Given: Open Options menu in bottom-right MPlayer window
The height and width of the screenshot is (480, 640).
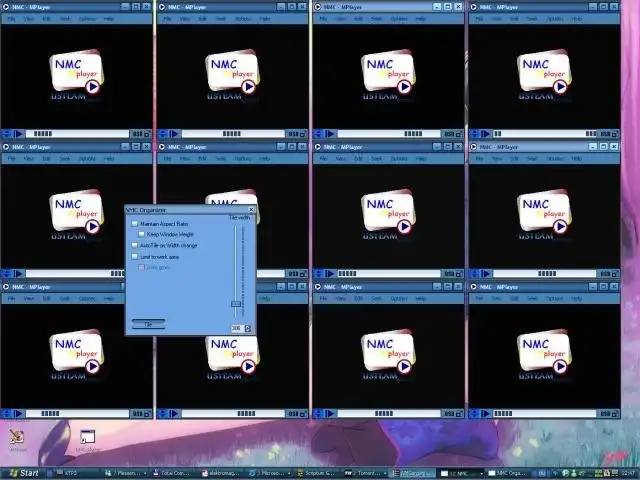Looking at the screenshot, I should coord(555,299).
